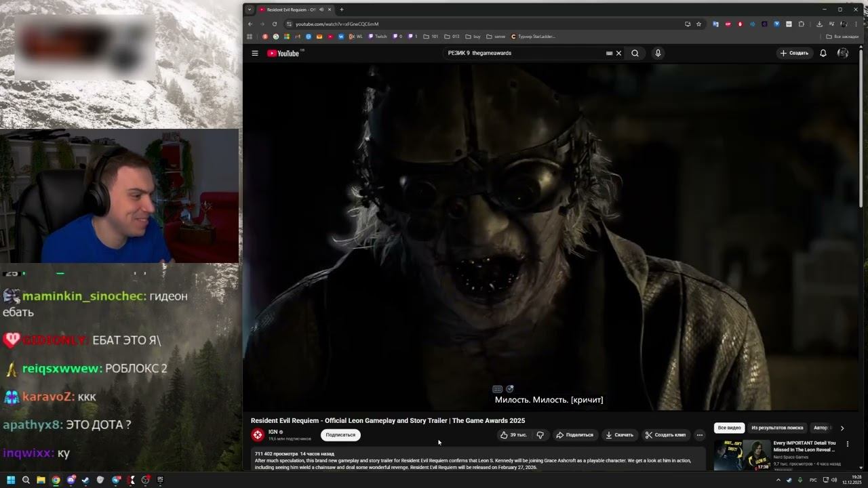Click the "Поделиться" share button
The width and height of the screenshot is (868, 488).
pos(574,435)
